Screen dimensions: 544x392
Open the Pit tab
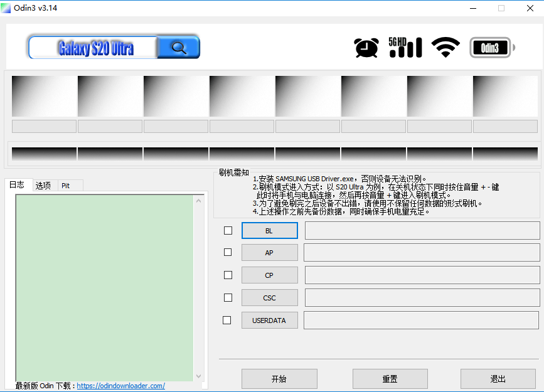click(65, 185)
